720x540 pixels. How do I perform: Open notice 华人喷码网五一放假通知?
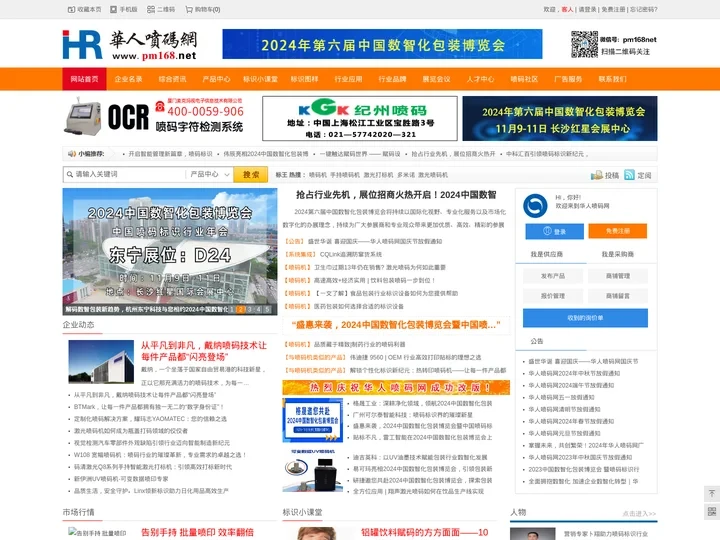561,397
